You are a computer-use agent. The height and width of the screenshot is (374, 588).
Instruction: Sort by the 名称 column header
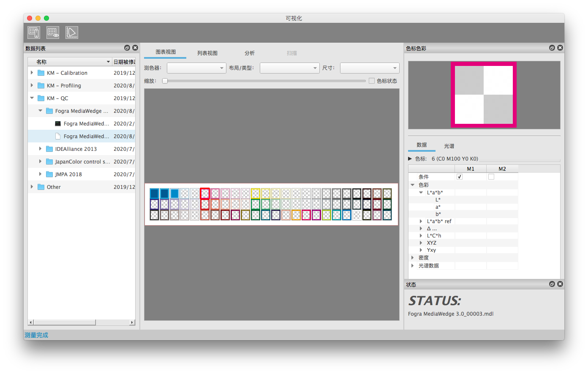tap(70, 62)
